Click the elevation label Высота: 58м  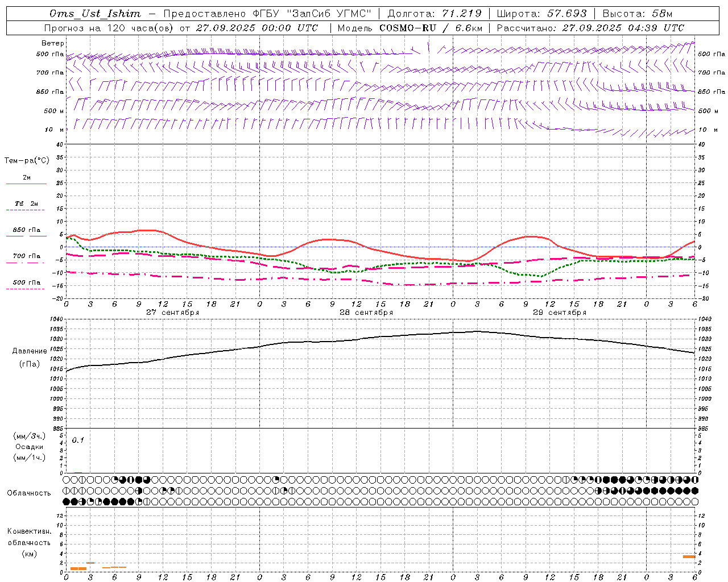(637, 14)
